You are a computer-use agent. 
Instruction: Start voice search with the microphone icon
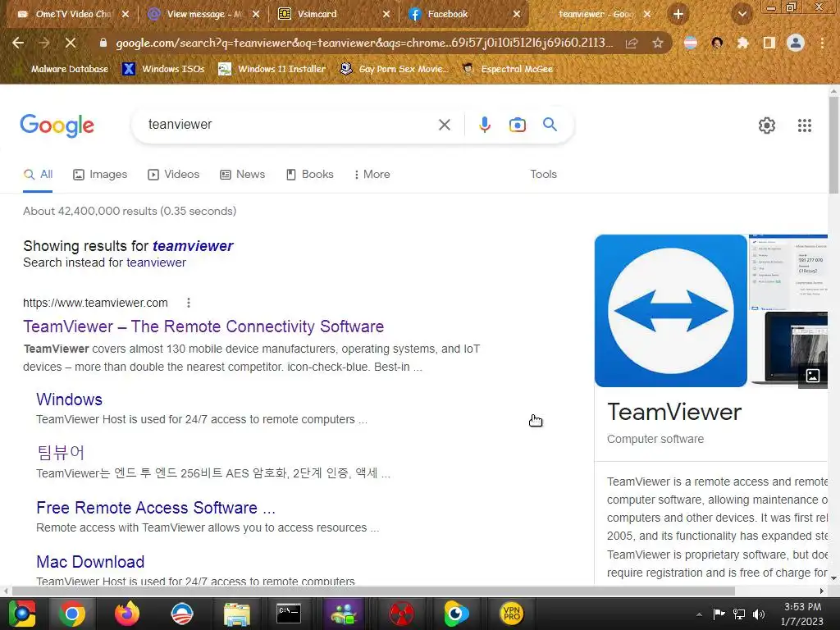484,125
